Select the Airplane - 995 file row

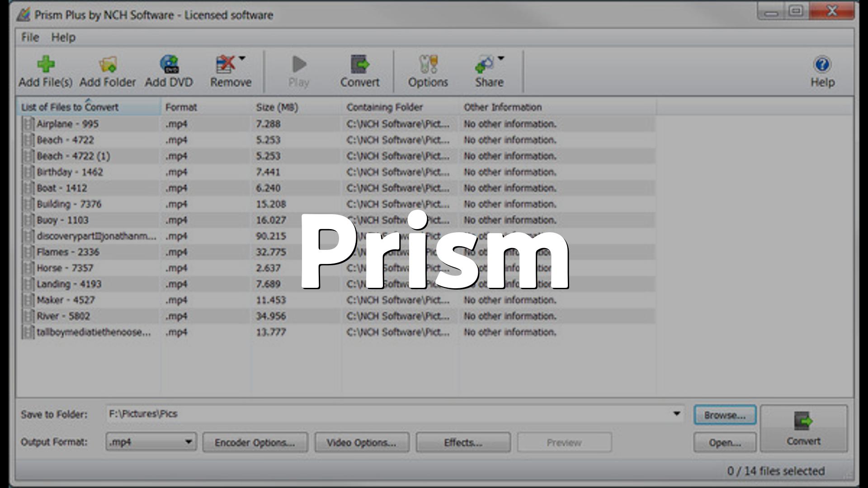[336, 124]
